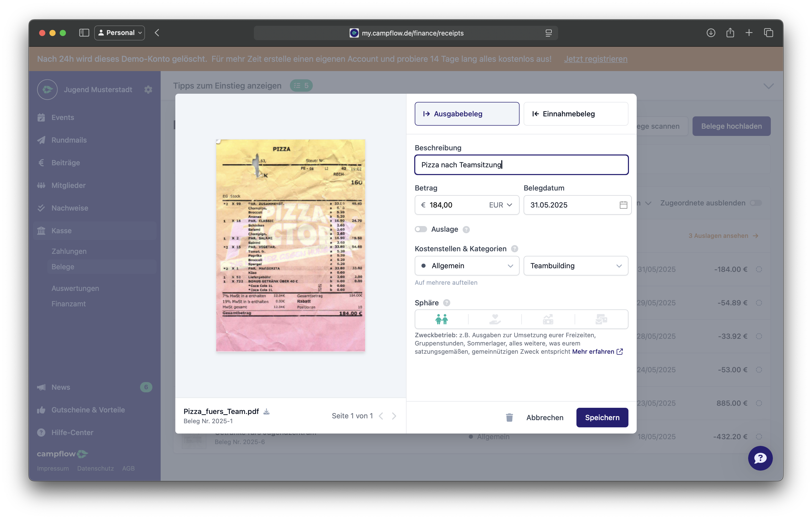Toggle the Auslage switch
Image resolution: width=812 pixels, height=519 pixels.
(x=421, y=229)
